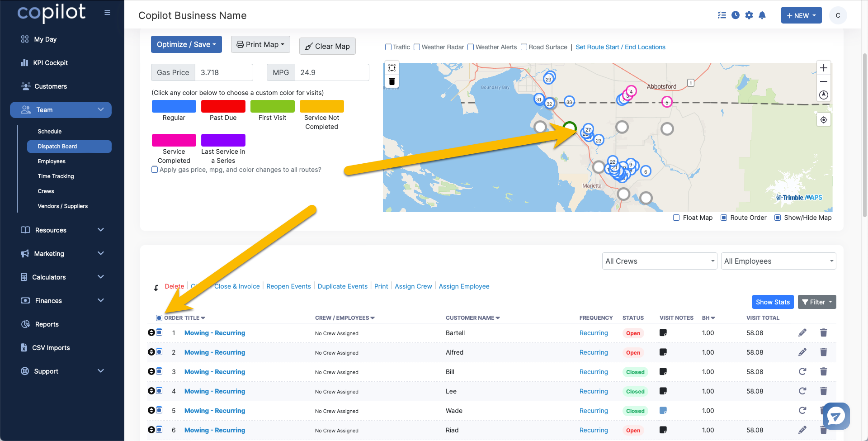Choose the red Past Due color swatch
This screenshot has width=868, height=441.
tap(223, 106)
